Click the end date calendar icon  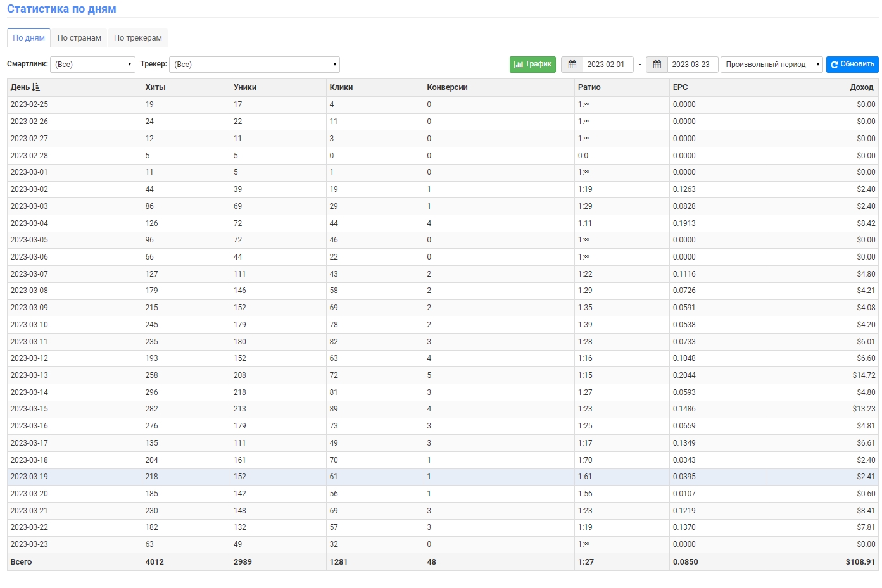pos(657,65)
